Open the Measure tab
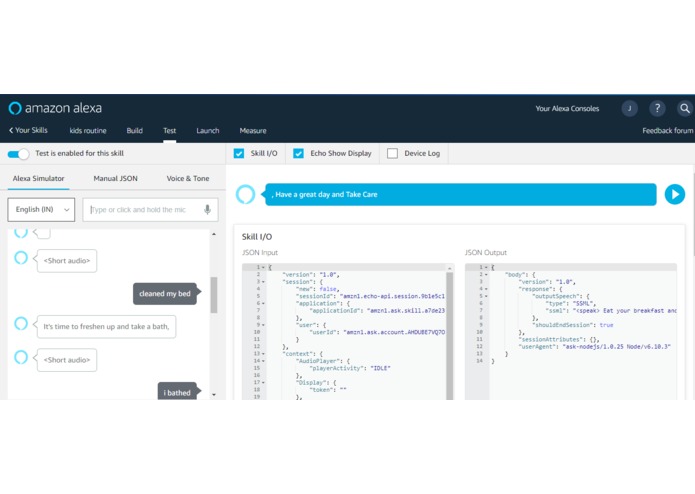 point(253,130)
